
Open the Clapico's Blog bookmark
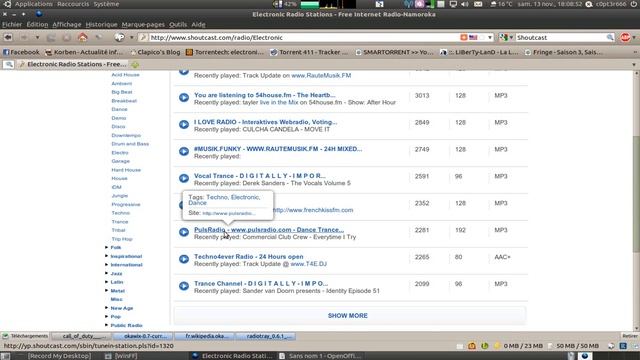[x=155, y=52]
